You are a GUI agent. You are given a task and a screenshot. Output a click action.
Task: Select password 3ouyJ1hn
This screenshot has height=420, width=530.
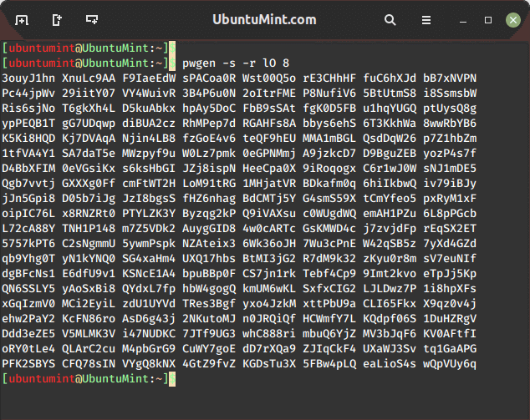point(28,78)
